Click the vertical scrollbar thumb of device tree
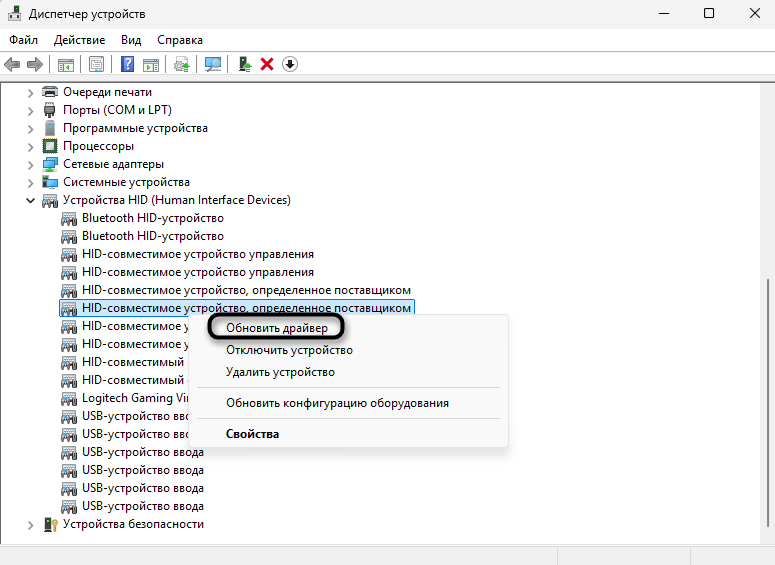 768,403
